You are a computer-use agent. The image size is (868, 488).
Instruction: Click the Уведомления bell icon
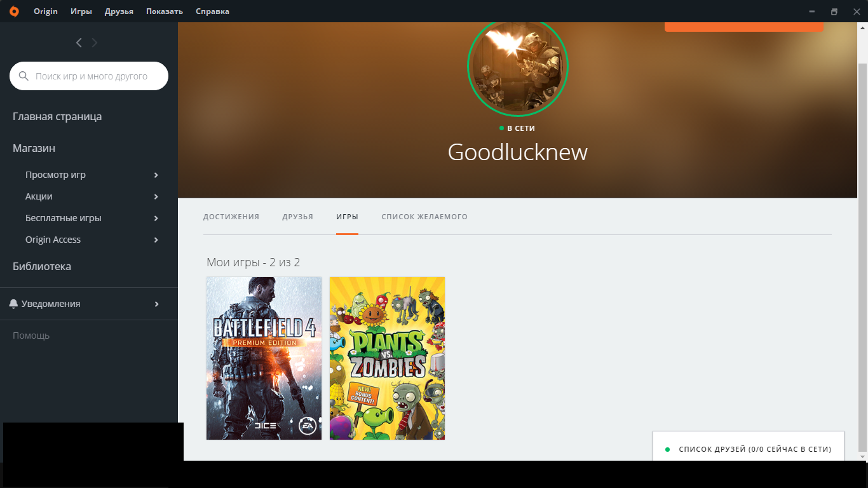point(13,304)
